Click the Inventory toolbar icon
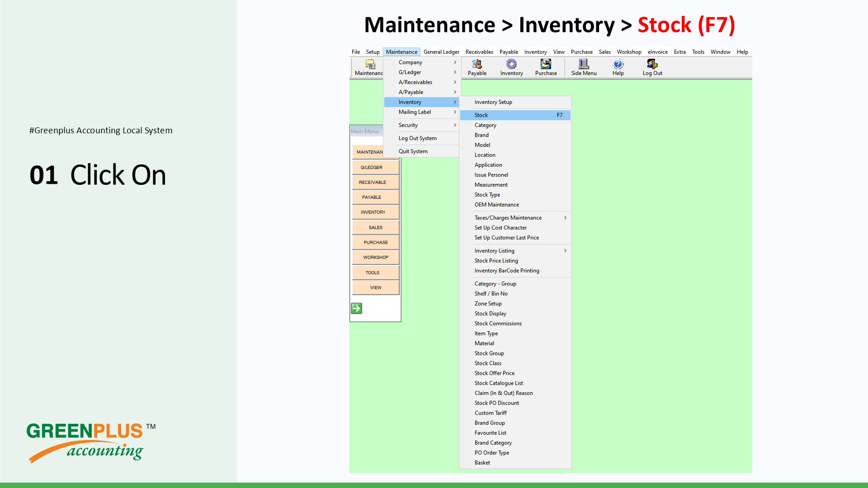This screenshot has width=868, height=488. [511, 68]
